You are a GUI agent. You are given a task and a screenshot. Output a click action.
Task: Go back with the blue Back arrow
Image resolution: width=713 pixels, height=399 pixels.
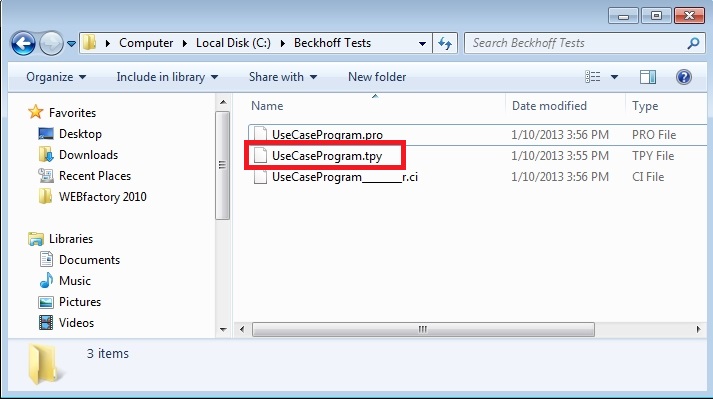click(23, 44)
